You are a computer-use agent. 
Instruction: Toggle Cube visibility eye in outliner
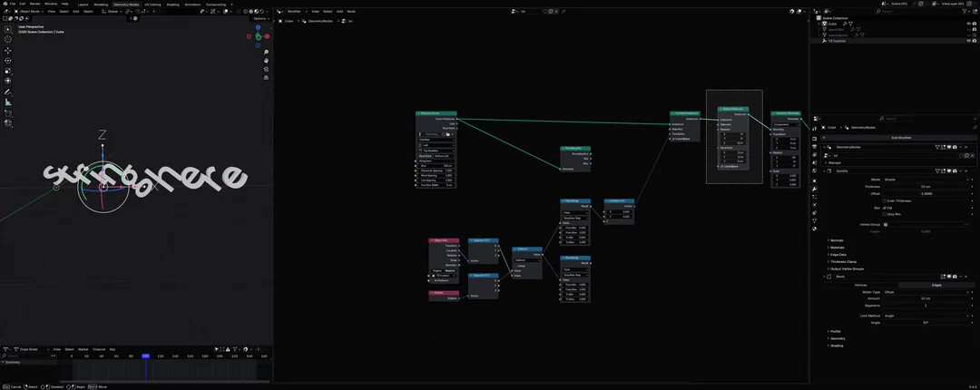click(968, 24)
